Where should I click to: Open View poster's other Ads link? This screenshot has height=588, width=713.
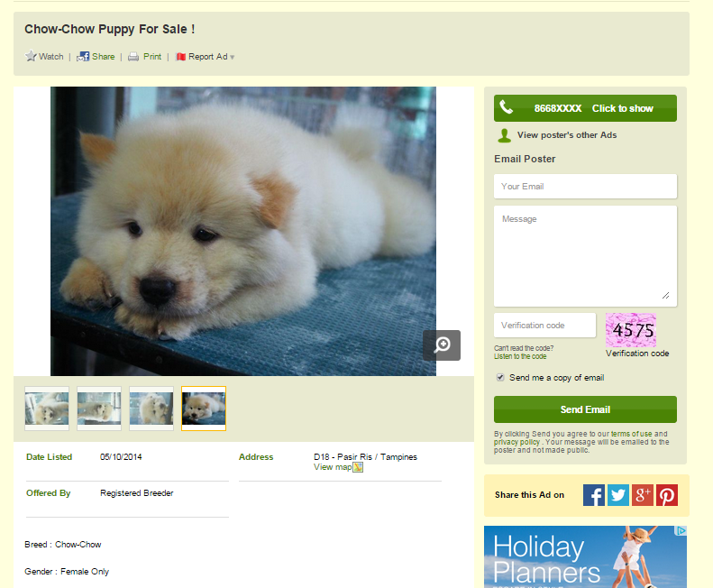pyautogui.click(x=567, y=135)
